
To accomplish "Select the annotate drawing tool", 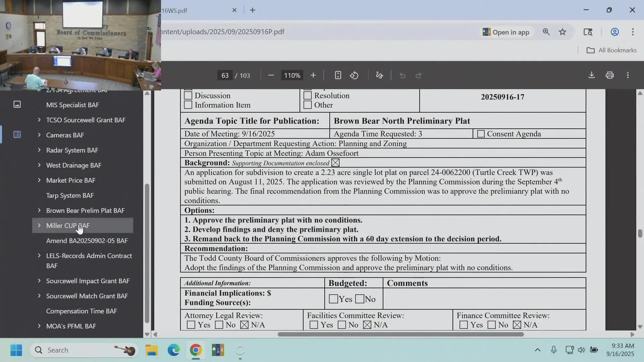I will point(379,75).
